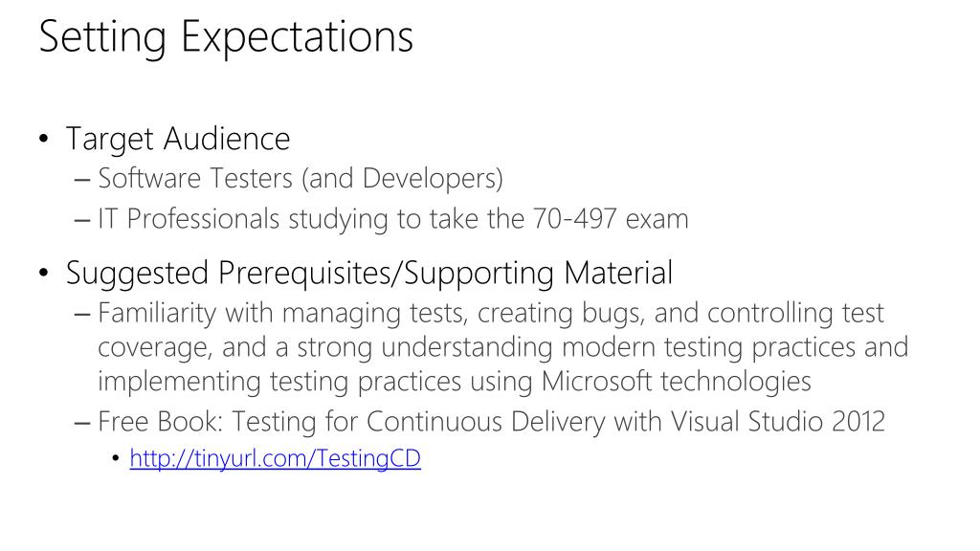Click the bullet dot beside Target Audience
The width and height of the screenshot is (980, 551).
coord(43,138)
